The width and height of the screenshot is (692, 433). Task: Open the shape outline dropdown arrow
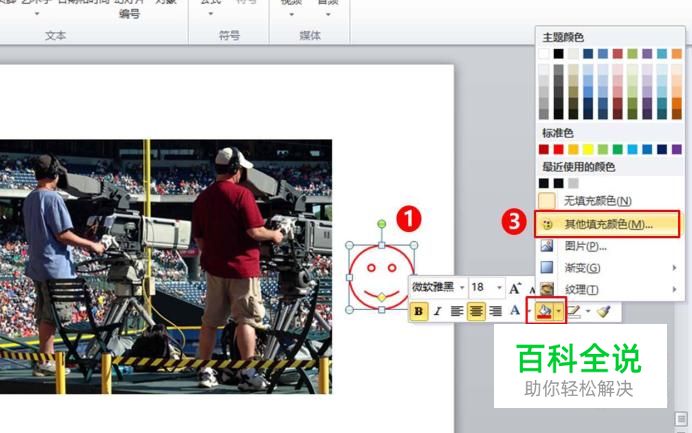588,311
